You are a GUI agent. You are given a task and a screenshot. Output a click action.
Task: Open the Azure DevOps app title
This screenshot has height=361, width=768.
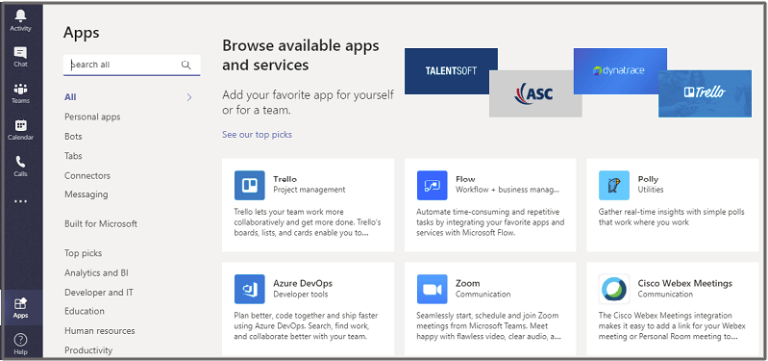303,283
